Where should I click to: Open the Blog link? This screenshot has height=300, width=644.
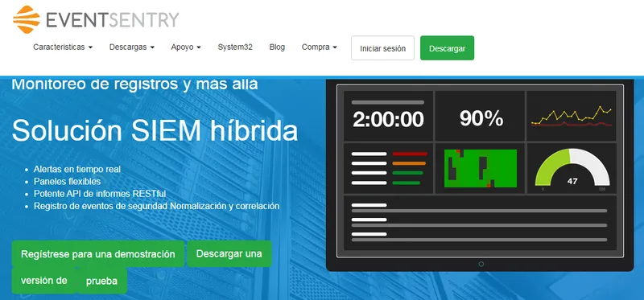[277, 47]
